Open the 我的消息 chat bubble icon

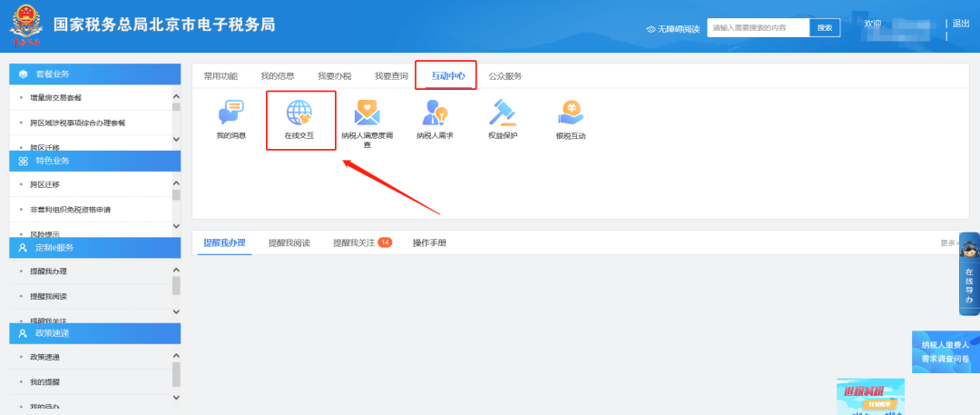pyautogui.click(x=230, y=114)
